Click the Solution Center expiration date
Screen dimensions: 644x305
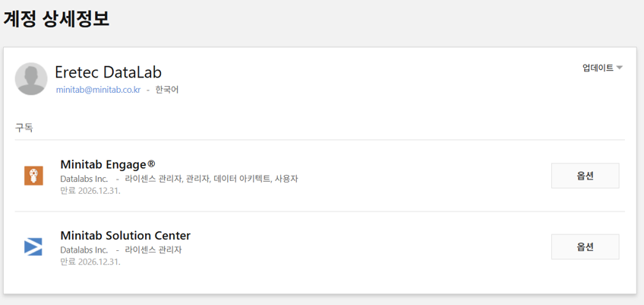click(x=90, y=262)
